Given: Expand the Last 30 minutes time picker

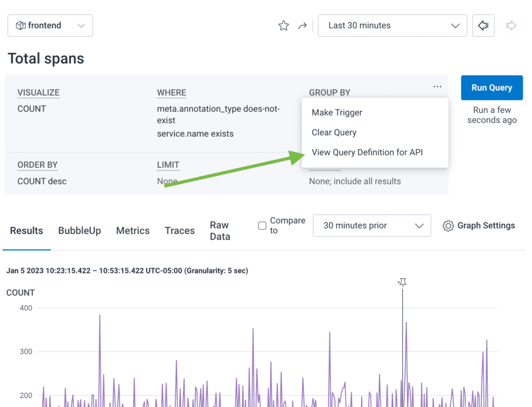Looking at the screenshot, I should [x=392, y=25].
